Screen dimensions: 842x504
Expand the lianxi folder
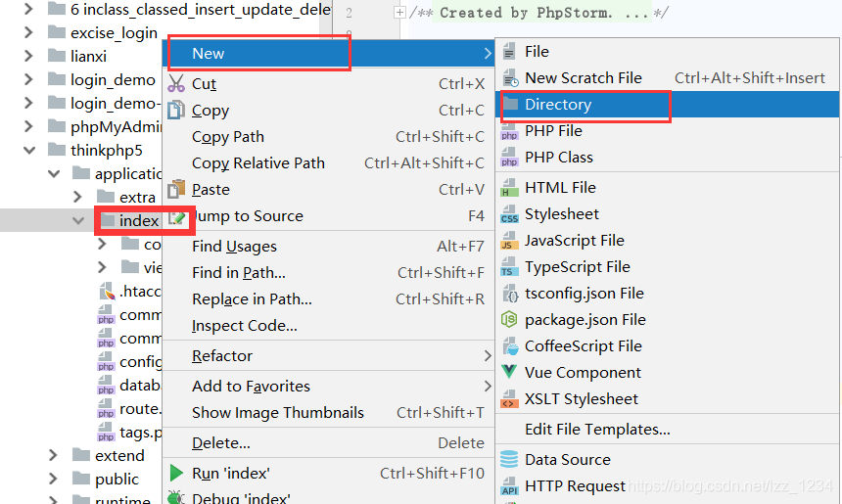pyautogui.click(x=28, y=56)
